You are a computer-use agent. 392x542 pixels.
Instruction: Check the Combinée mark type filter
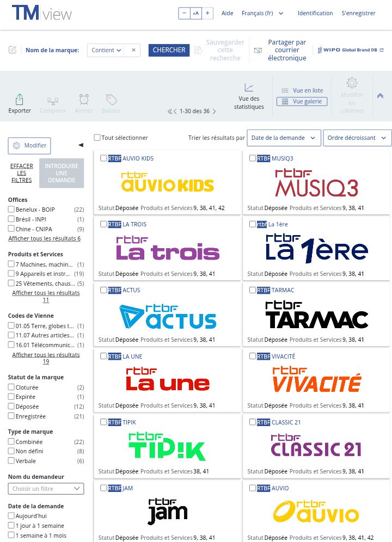pos(11,441)
